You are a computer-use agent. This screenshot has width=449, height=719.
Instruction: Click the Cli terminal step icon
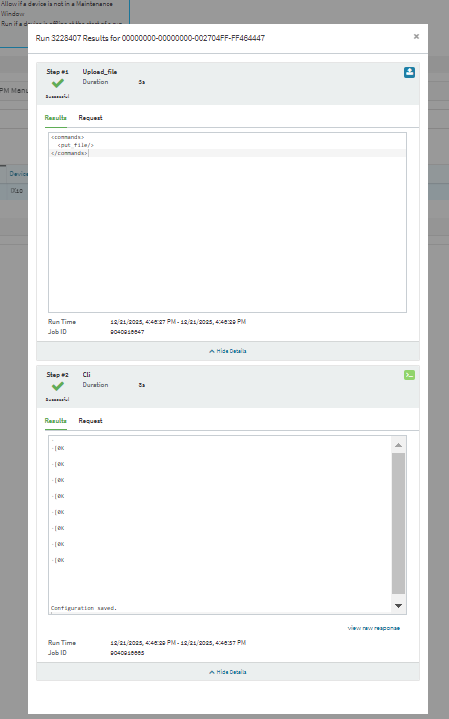click(x=409, y=375)
